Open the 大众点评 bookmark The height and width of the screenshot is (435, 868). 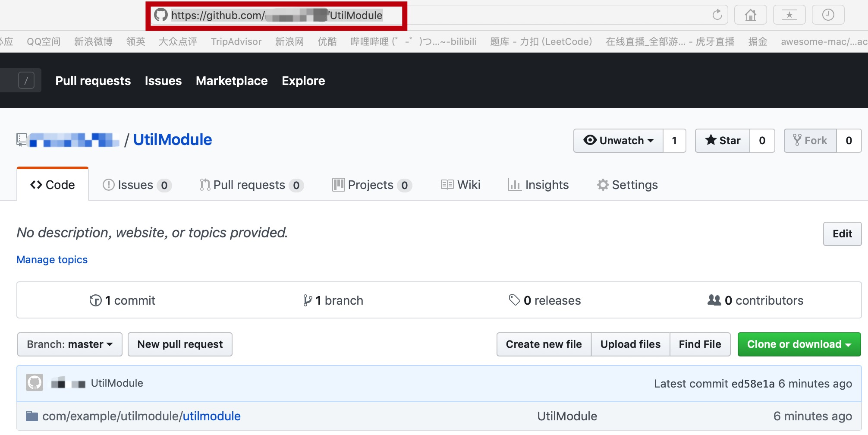point(178,41)
